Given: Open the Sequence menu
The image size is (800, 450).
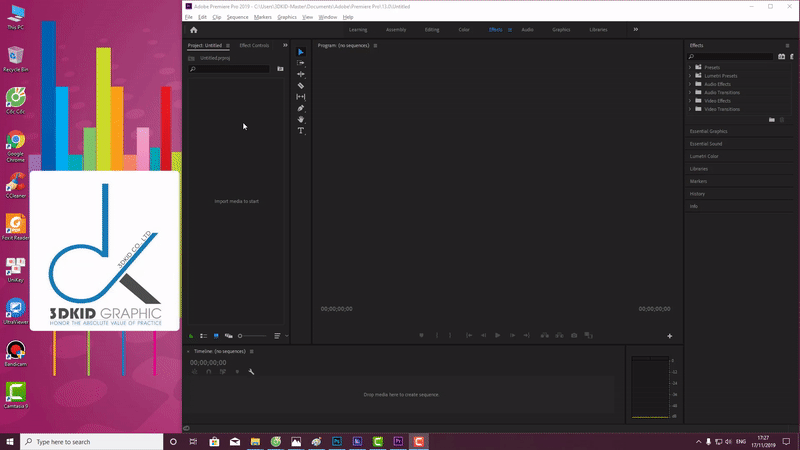Looking at the screenshot, I should coord(237,17).
